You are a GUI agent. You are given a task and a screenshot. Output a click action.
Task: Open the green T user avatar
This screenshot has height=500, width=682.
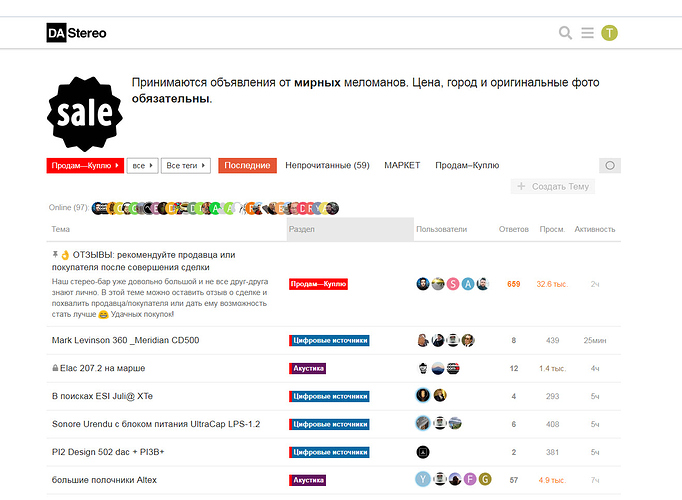tap(609, 33)
